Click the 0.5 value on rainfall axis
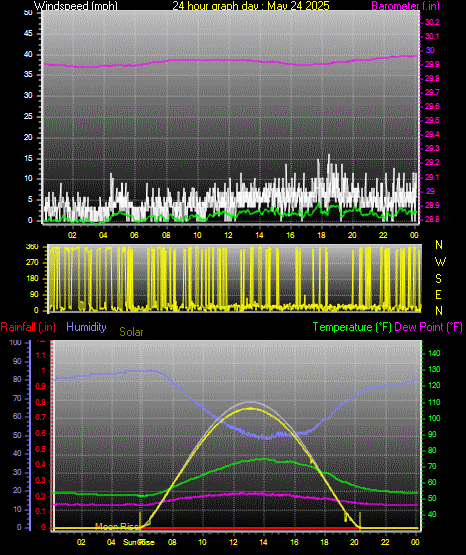Screen dimensions: 466x555 41,449
